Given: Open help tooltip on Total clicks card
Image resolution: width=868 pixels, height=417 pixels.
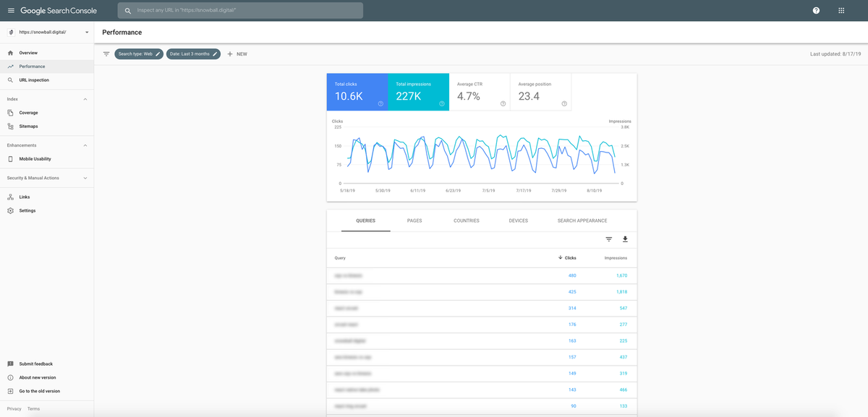Looking at the screenshot, I should click(380, 104).
